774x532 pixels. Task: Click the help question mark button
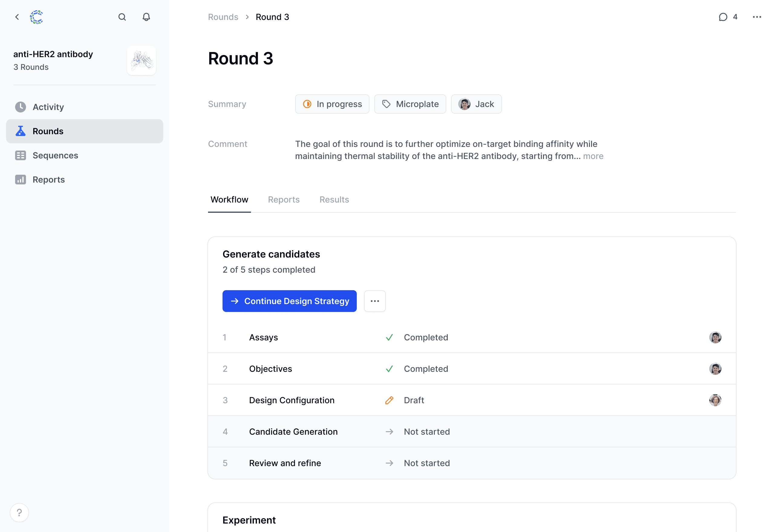19,512
